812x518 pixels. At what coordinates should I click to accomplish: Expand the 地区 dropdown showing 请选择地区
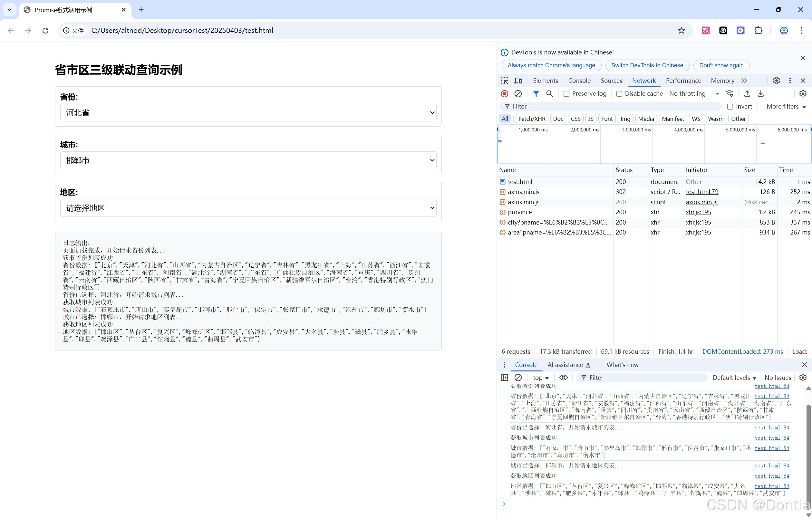point(248,208)
